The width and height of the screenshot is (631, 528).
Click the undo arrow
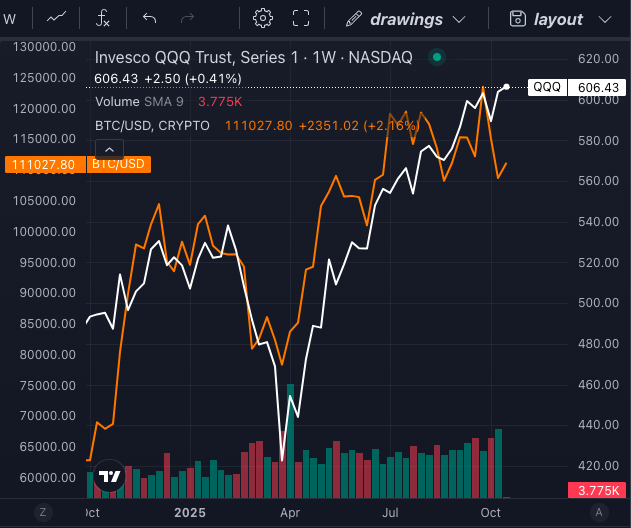click(x=150, y=18)
